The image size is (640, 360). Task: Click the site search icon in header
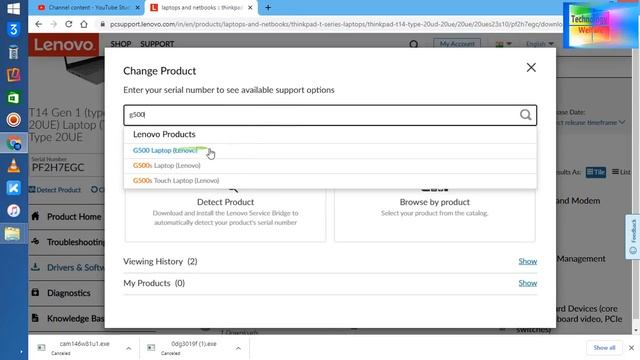pyautogui.click(x=413, y=44)
